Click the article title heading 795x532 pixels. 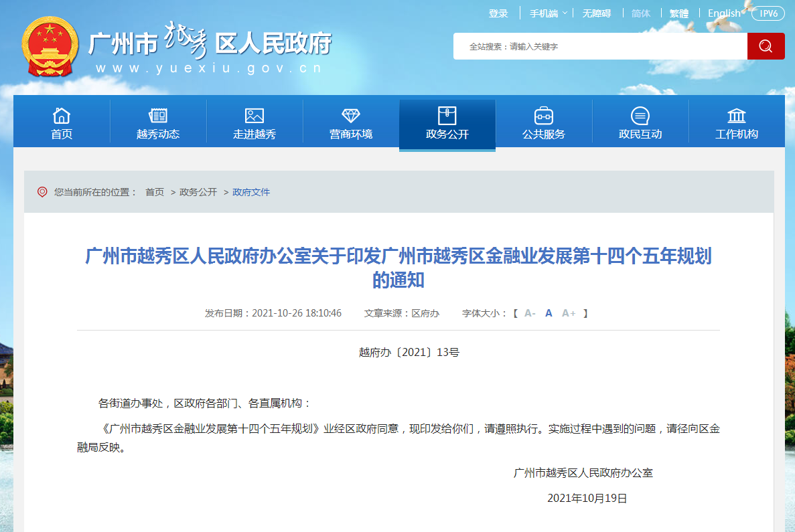(x=399, y=268)
